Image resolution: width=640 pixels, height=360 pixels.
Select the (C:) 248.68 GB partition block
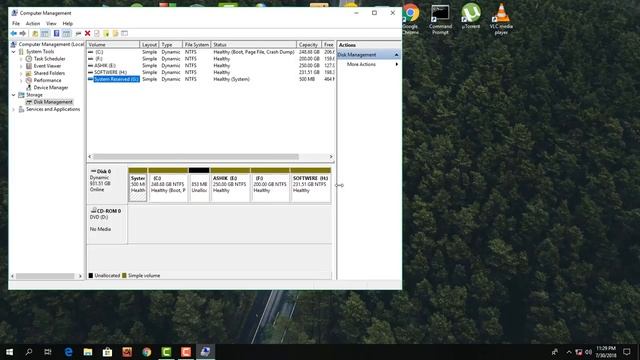coord(168,184)
